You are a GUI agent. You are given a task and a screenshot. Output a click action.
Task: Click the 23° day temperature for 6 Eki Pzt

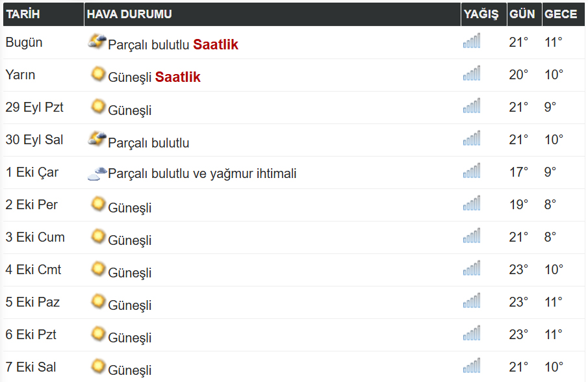[518, 335]
